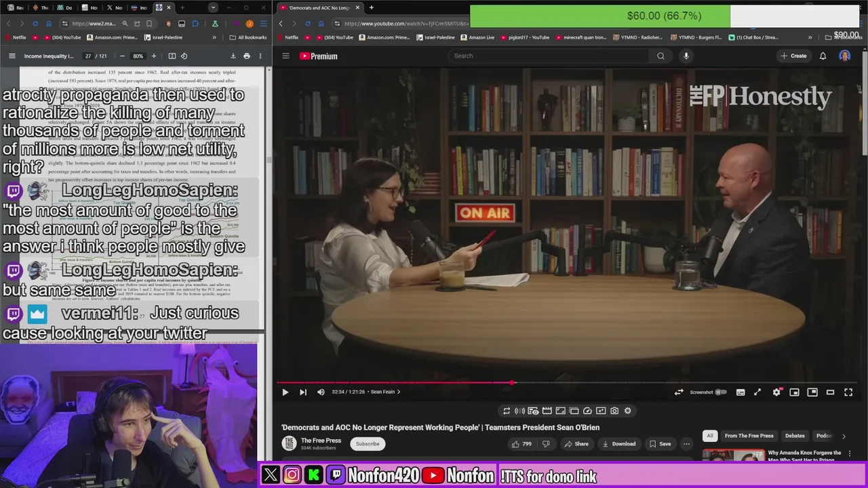The image size is (868, 488).
Task: Click the Create button
Action: point(793,56)
